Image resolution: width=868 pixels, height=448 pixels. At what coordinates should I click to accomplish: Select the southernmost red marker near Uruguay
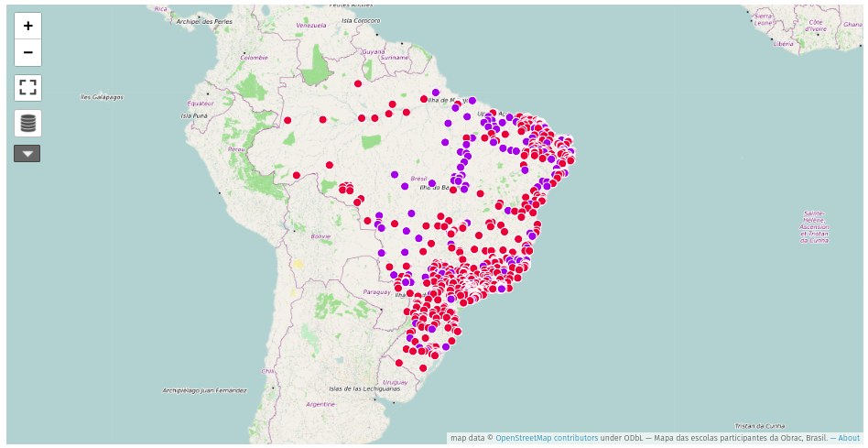[x=423, y=367]
